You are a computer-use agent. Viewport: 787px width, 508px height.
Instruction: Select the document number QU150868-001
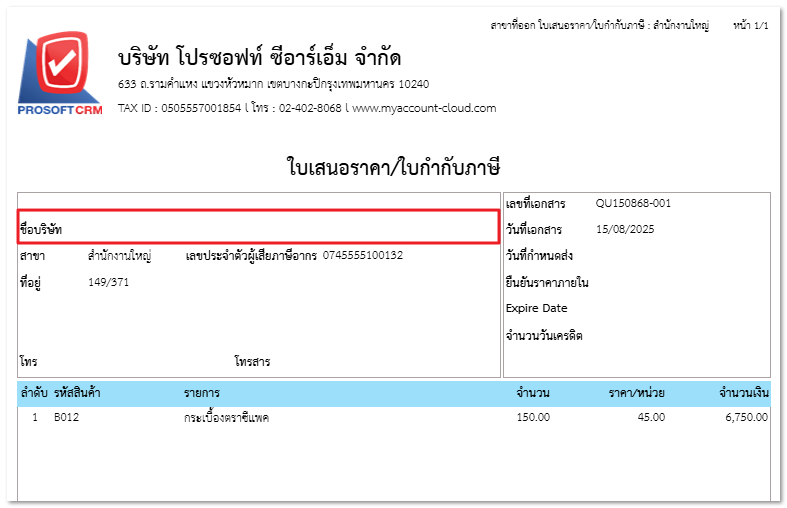[x=633, y=204]
